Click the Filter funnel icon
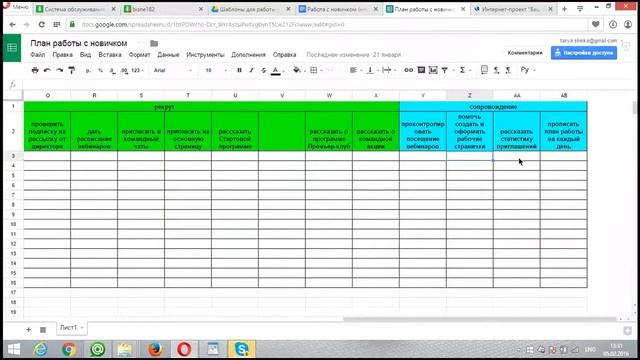Screen dimensions: 640x360 pyautogui.click(x=445, y=70)
